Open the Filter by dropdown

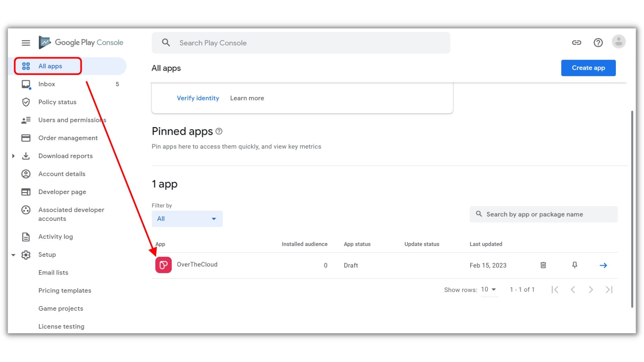[187, 219]
